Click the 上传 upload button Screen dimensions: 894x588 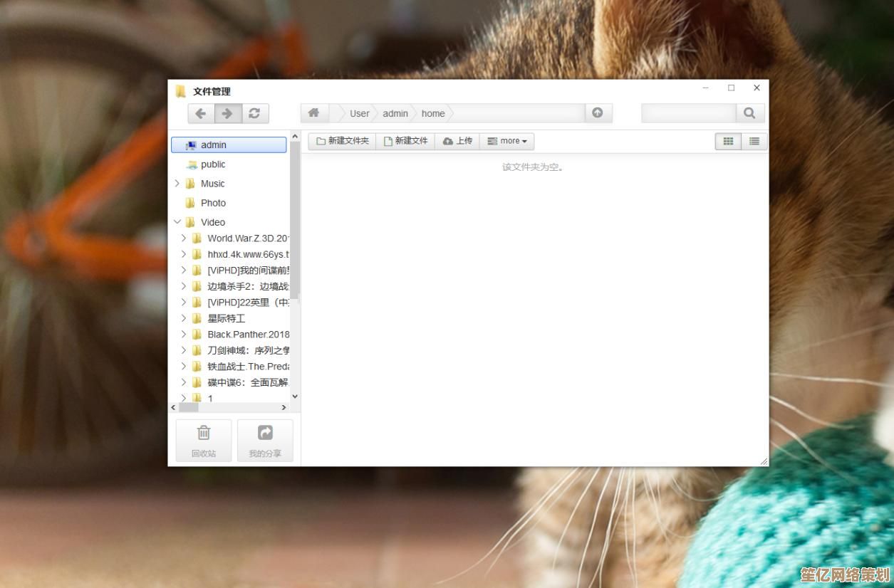tap(457, 141)
